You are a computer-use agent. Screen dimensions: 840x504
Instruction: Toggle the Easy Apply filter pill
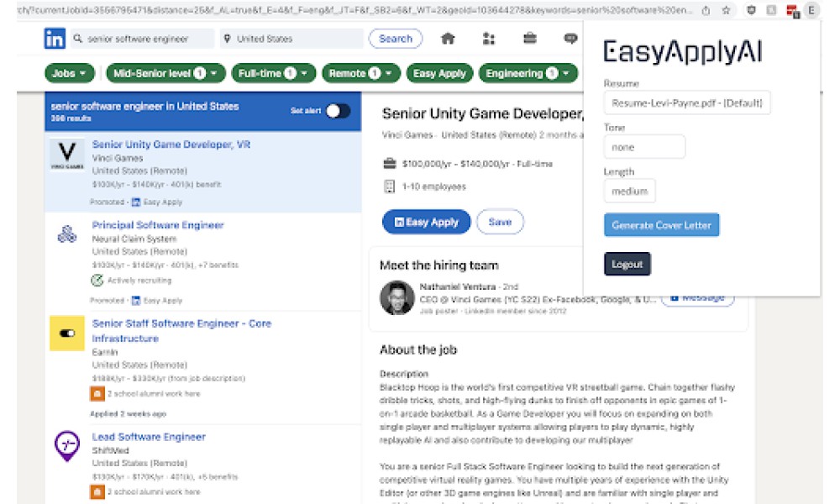(440, 73)
